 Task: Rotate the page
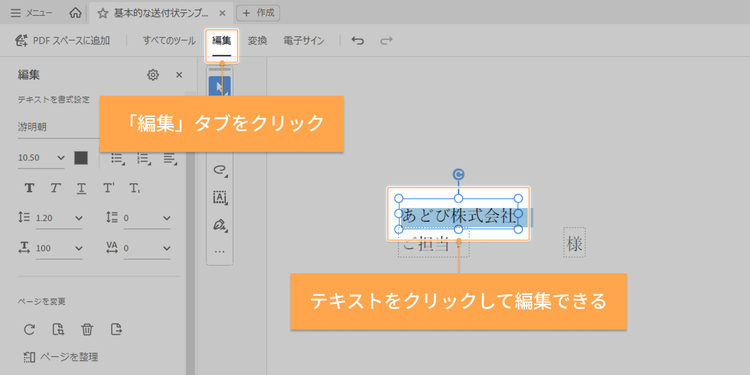point(29,329)
